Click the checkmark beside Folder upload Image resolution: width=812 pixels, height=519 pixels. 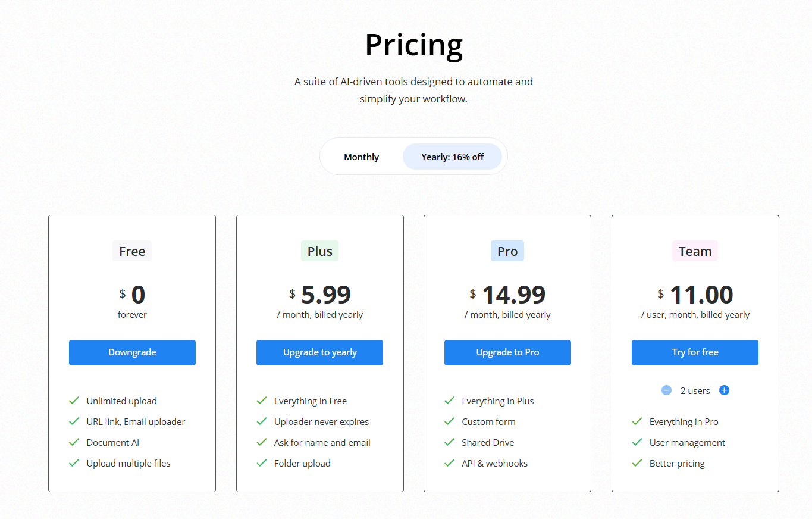(x=262, y=463)
